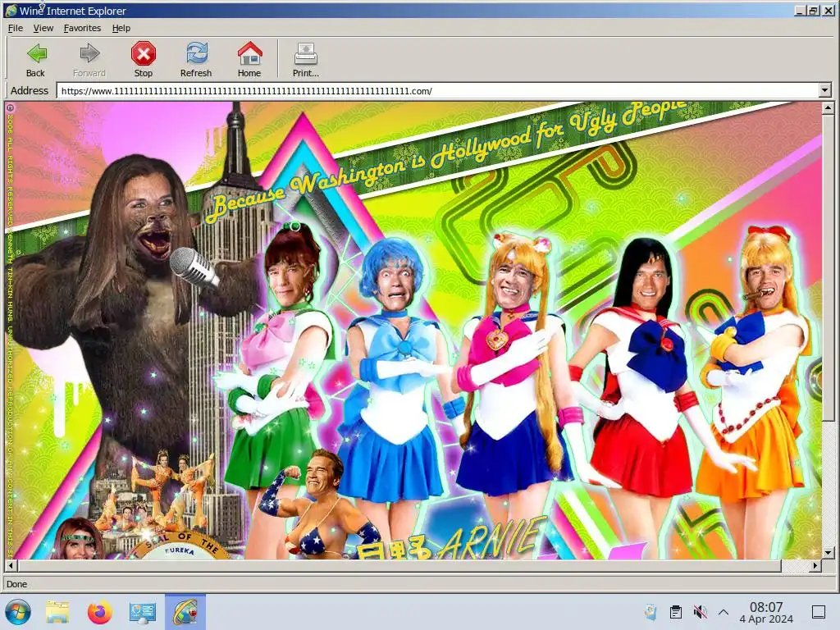This screenshot has height=630, width=840.
Task: Open the Help menu
Action: click(121, 28)
